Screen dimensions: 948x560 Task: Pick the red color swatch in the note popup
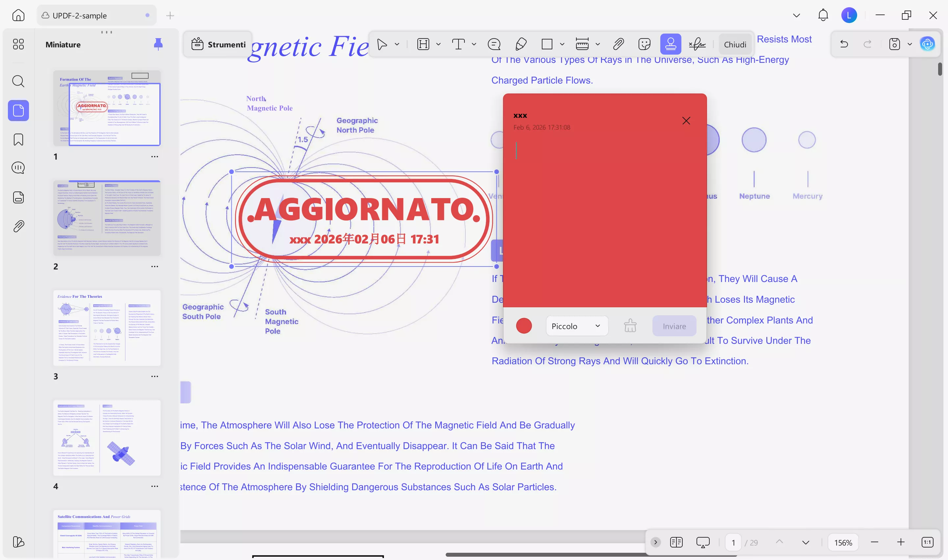click(524, 325)
